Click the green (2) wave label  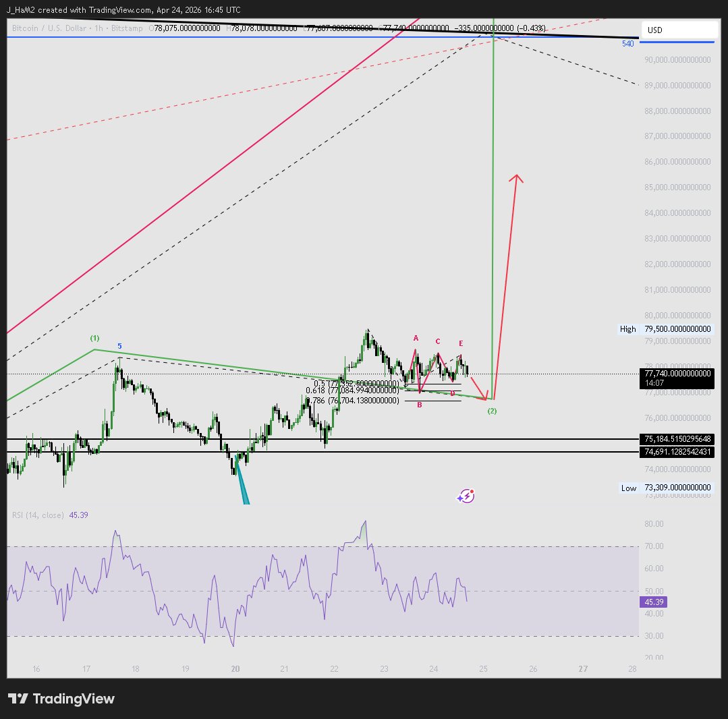(x=492, y=411)
